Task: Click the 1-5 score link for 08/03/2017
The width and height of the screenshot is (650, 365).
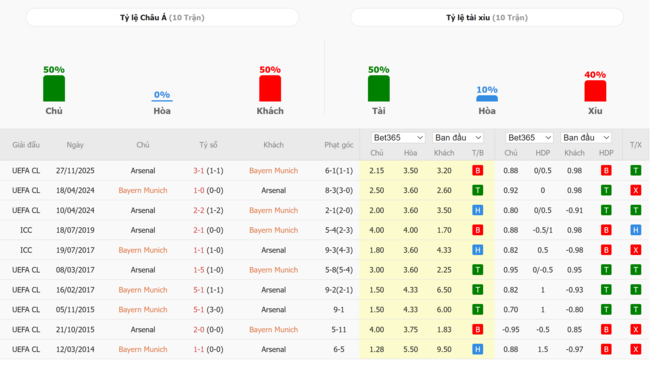Action: pyautogui.click(x=198, y=270)
